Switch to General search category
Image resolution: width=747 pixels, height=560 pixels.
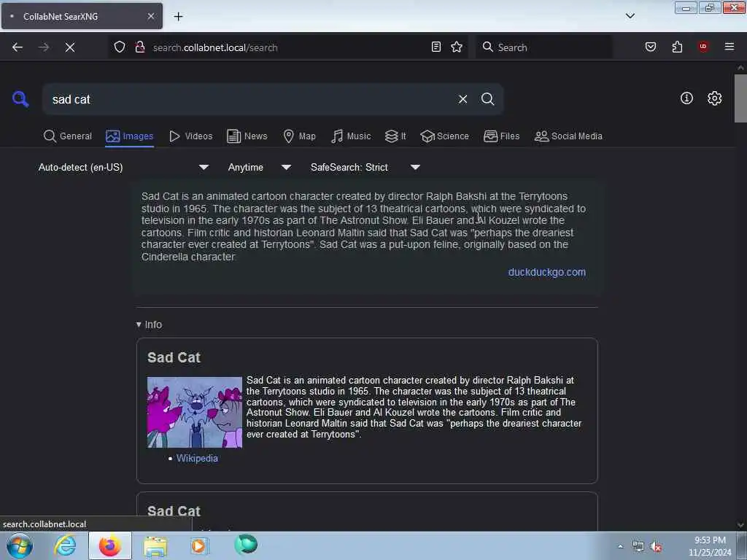pyautogui.click(x=67, y=136)
